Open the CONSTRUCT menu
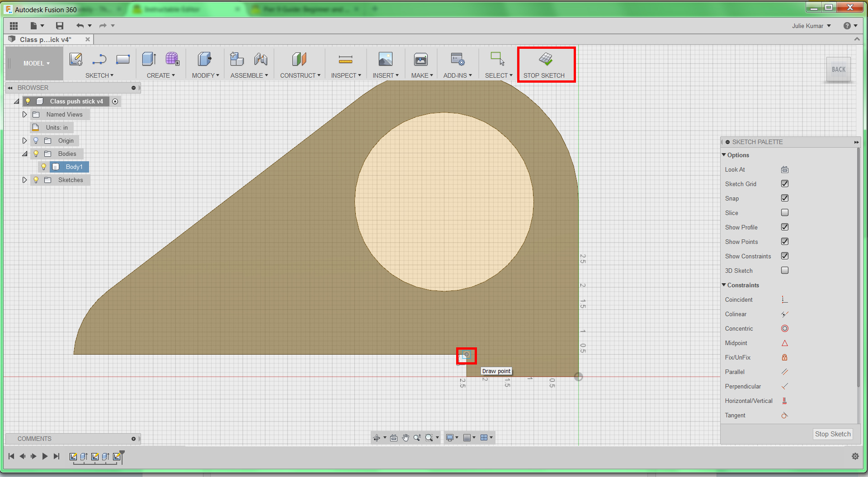868x477 pixels. point(300,75)
